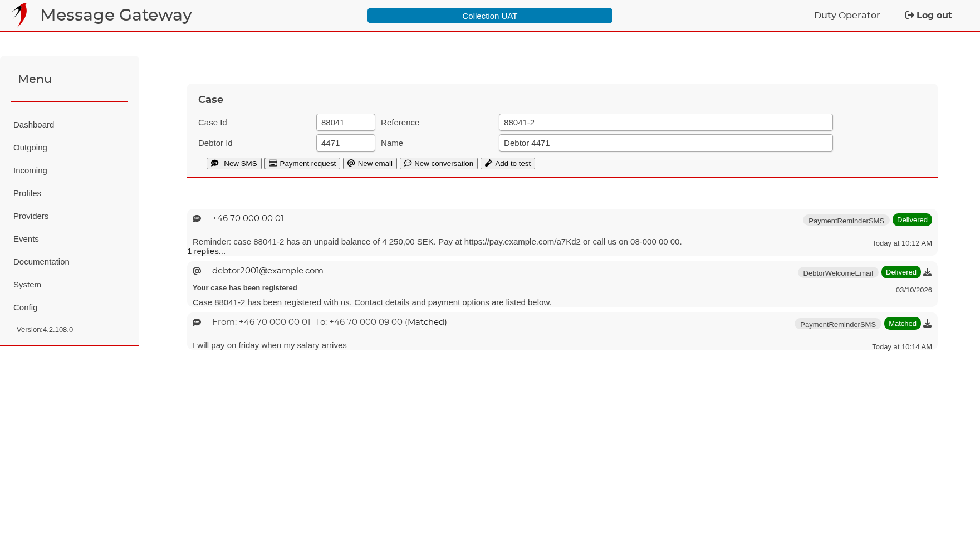Focus the Case Id field

point(346,123)
